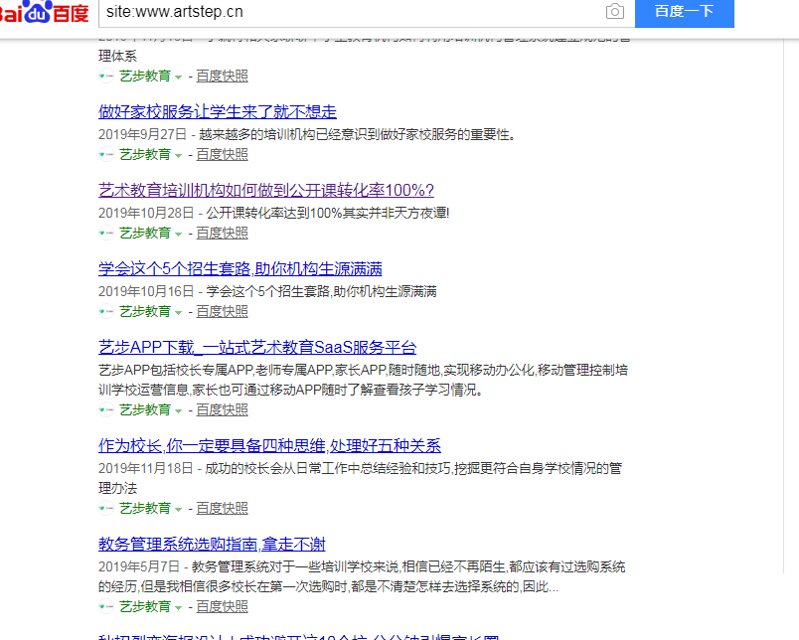Expand dropdown arrow under 招生套路 result
The width and height of the screenshot is (799, 640).
click(178, 313)
